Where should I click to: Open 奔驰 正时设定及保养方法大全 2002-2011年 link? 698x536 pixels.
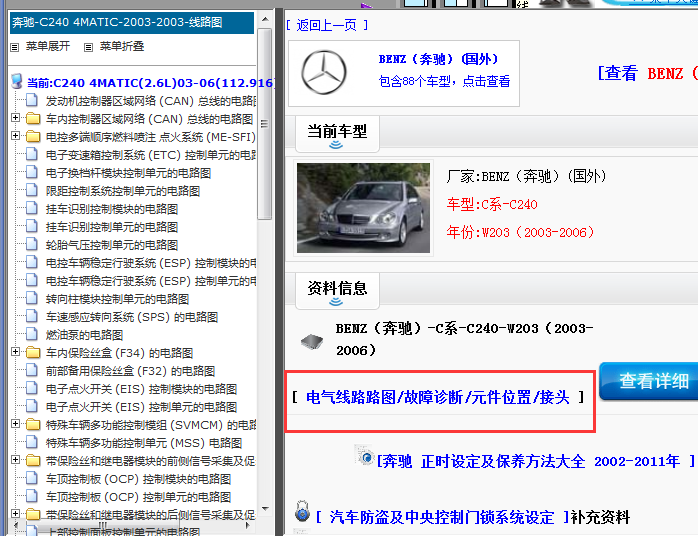(536, 462)
